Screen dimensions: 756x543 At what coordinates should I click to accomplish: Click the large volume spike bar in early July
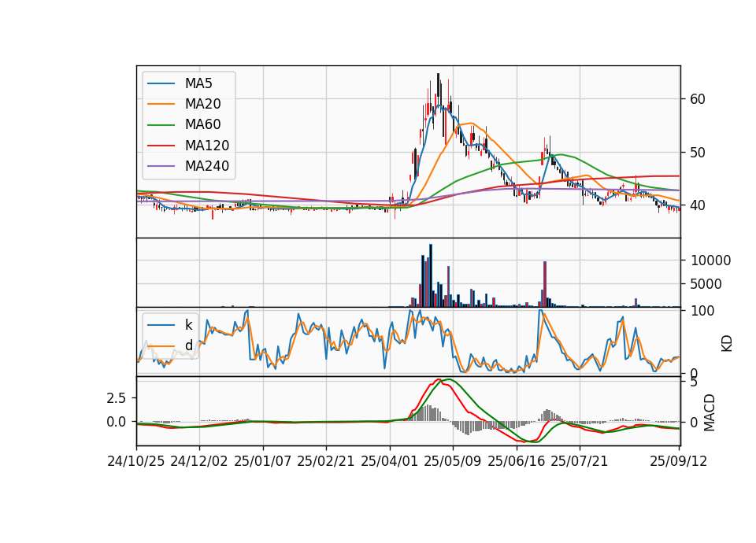[x=545, y=284]
